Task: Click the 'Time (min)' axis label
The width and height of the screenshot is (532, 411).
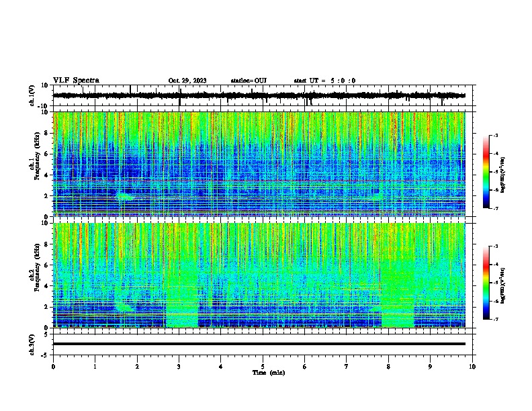Action: [269, 373]
